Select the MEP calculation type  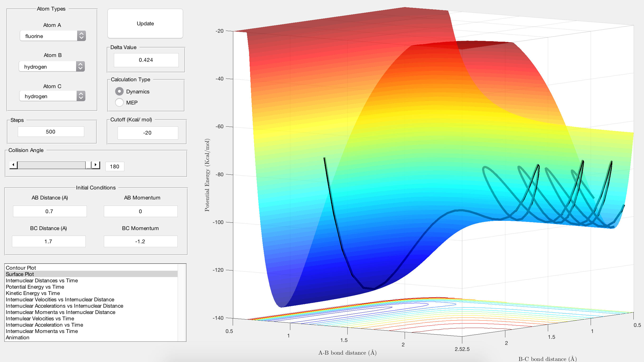(x=119, y=102)
